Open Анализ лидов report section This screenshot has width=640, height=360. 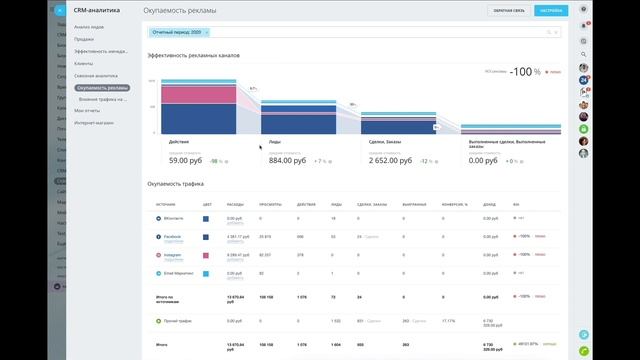[89, 27]
